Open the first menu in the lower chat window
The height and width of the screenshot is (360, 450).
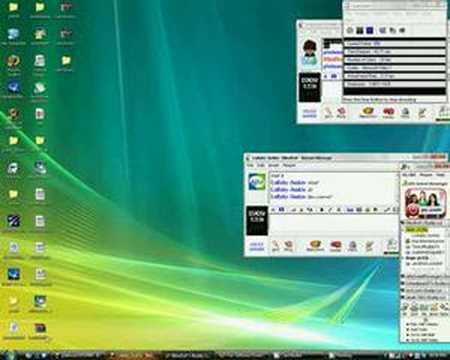[x=250, y=165]
